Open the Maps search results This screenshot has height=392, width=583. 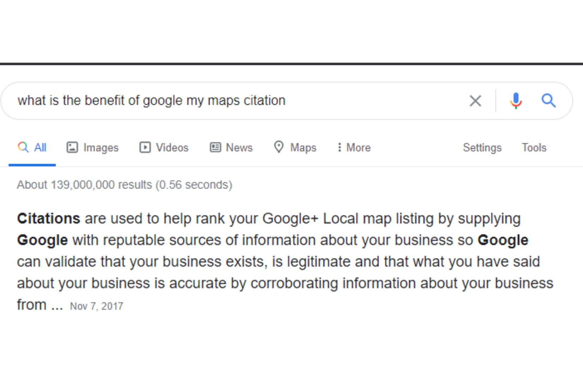tap(303, 148)
